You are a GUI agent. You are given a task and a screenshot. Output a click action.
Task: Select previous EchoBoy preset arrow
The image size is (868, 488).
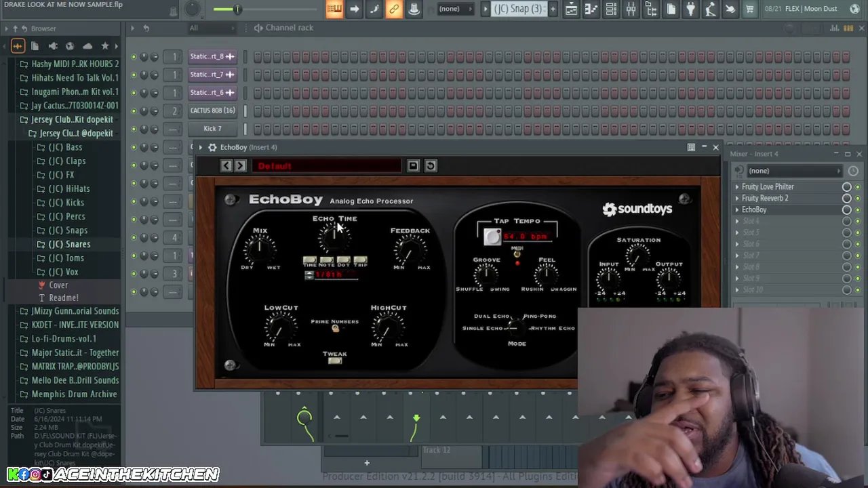click(x=226, y=166)
